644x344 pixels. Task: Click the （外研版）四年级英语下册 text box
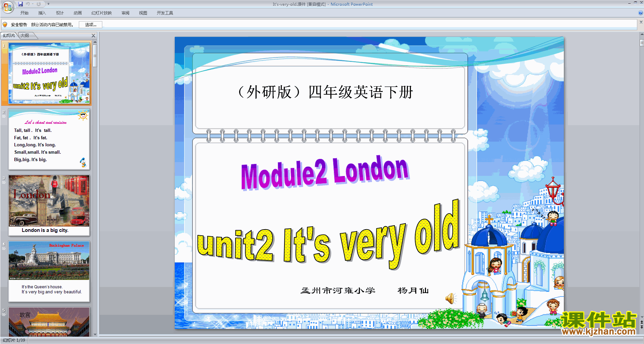(x=325, y=92)
